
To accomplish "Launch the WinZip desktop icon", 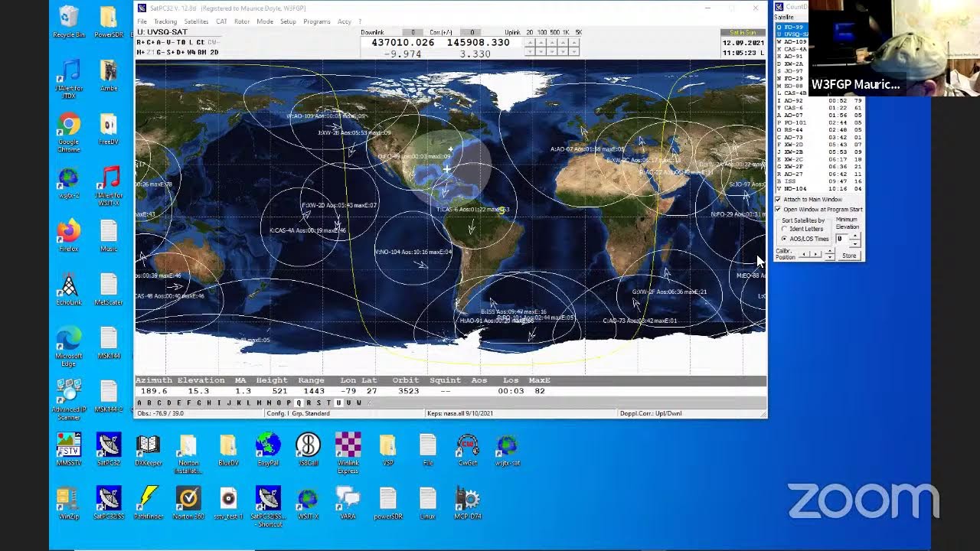I will coord(69,503).
